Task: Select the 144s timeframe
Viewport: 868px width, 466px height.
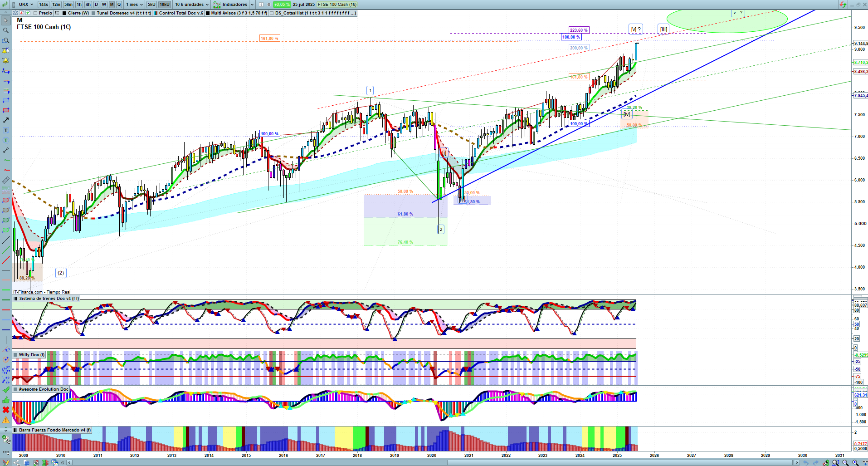Action: [44, 5]
